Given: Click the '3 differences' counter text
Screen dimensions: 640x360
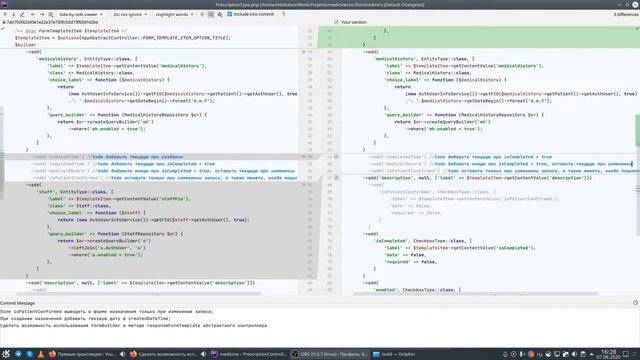Looking at the screenshot, I should 626,14.
